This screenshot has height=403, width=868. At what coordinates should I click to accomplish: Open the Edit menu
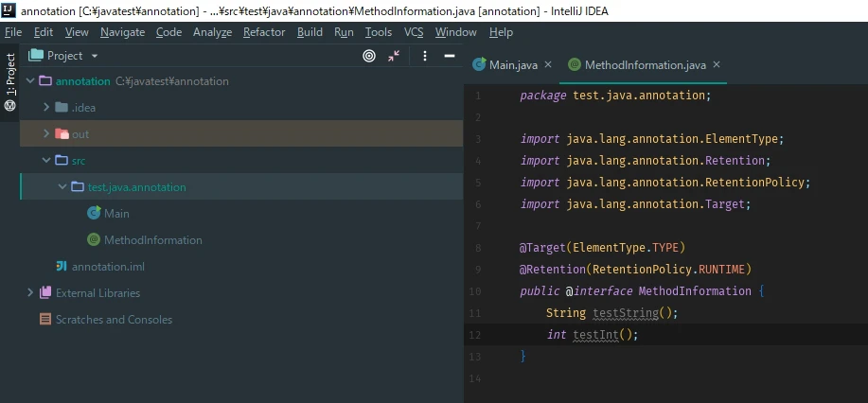(x=44, y=33)
